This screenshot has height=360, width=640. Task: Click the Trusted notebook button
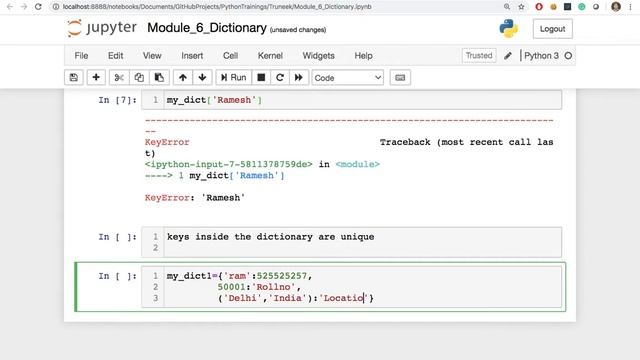(479, 56)
